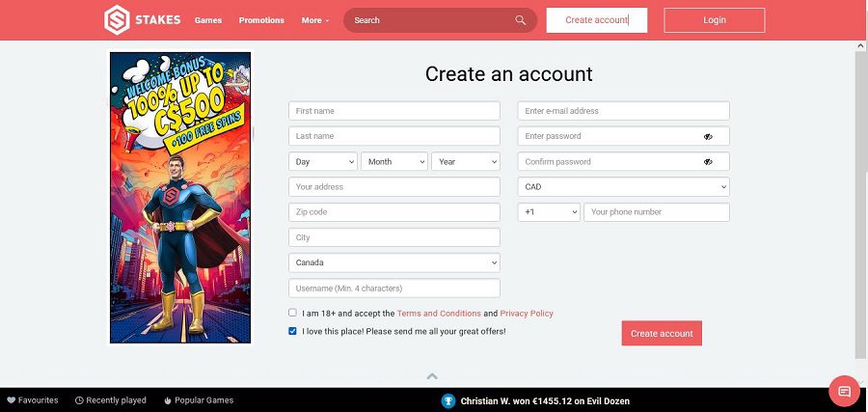The width and height of the screenshot is (868, 412).
Task: Open the Promotions menu item
Action: [x=261, y=20]
